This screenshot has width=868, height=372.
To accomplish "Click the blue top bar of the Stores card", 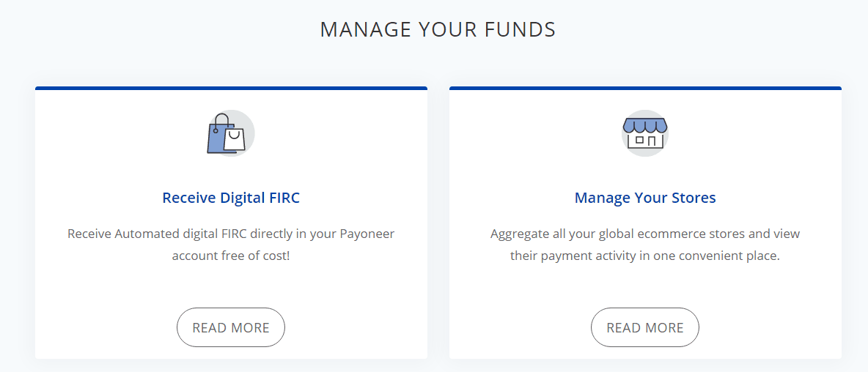I will click(645, 88).
